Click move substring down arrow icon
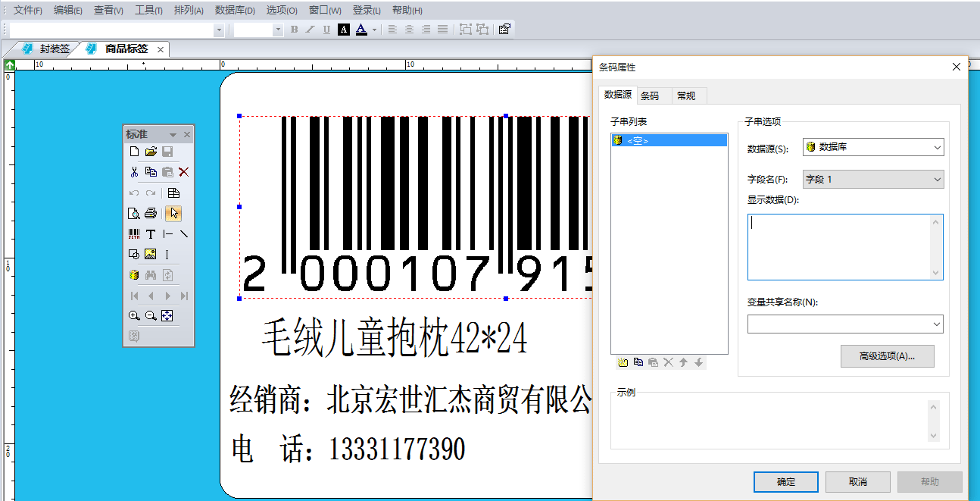Image resolution: width=980 pixels, height=501 pixels. coord(698,362)
